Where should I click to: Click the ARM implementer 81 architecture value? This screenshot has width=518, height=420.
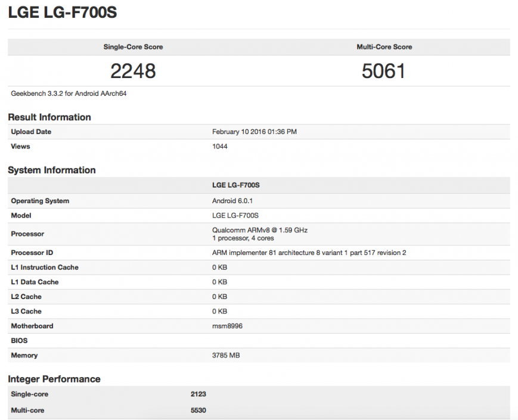coord(309,253)
